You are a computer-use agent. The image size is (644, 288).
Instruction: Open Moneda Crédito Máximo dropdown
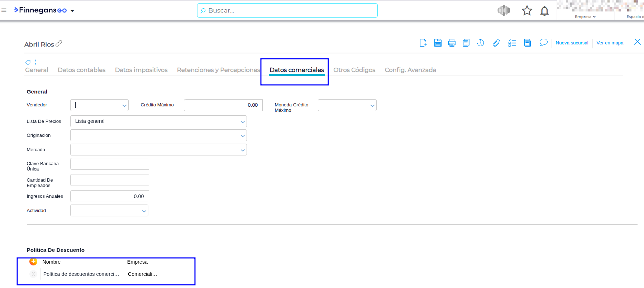click(372, 105)
